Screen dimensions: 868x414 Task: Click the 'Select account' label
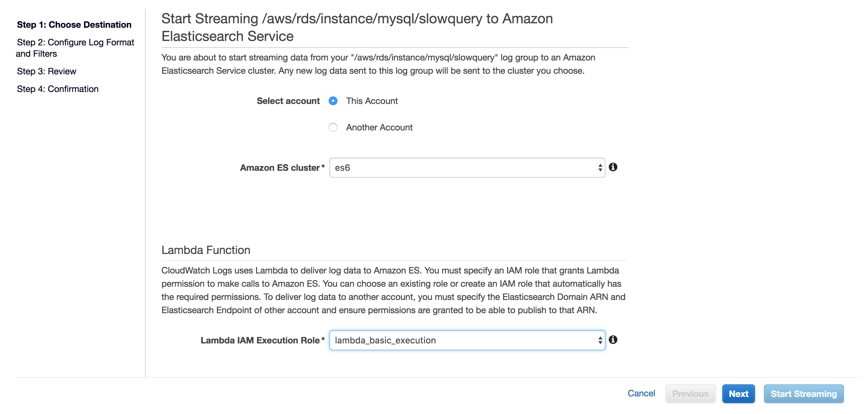288,101
